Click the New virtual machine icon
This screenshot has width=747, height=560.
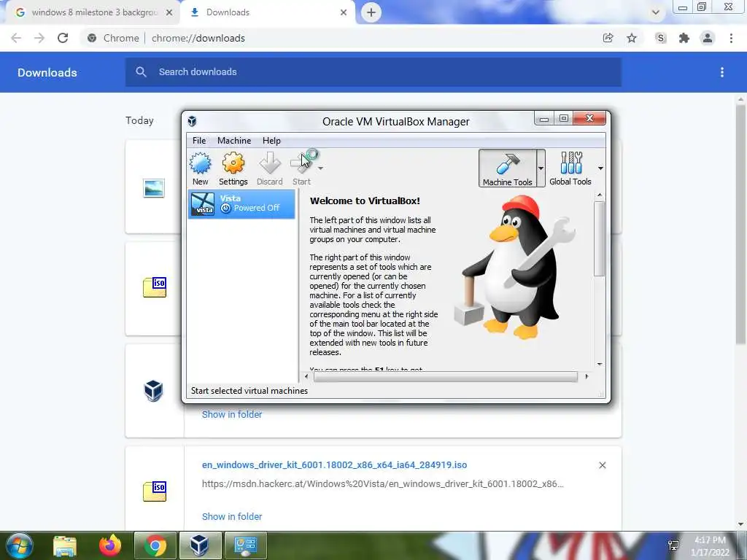200,168
